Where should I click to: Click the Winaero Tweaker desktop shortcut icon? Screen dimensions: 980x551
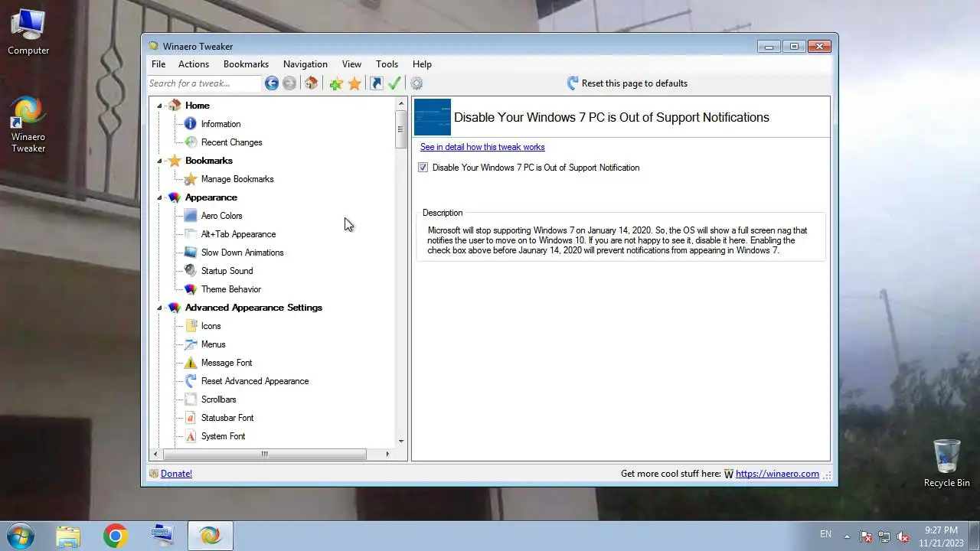tap(28, 125)
